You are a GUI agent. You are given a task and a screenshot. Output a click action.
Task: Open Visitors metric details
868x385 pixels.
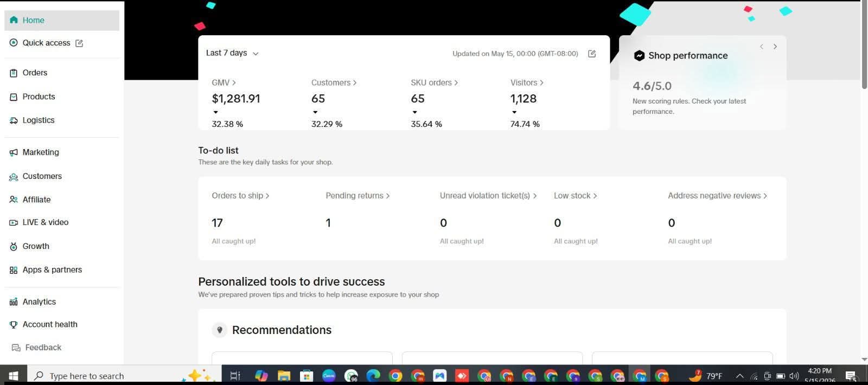527,82
